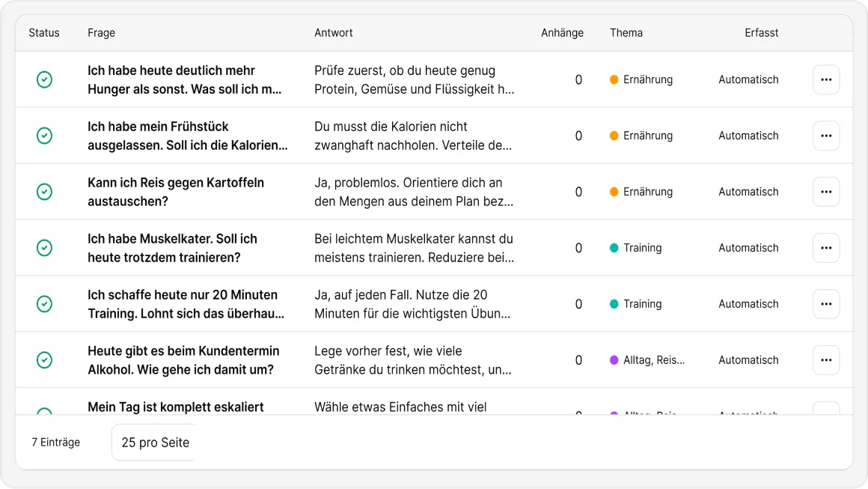Click Ernährung topic label in Reis gegen Kartoffeln row
The width and height of the screenshot is (868, 489).
[648, 192]
